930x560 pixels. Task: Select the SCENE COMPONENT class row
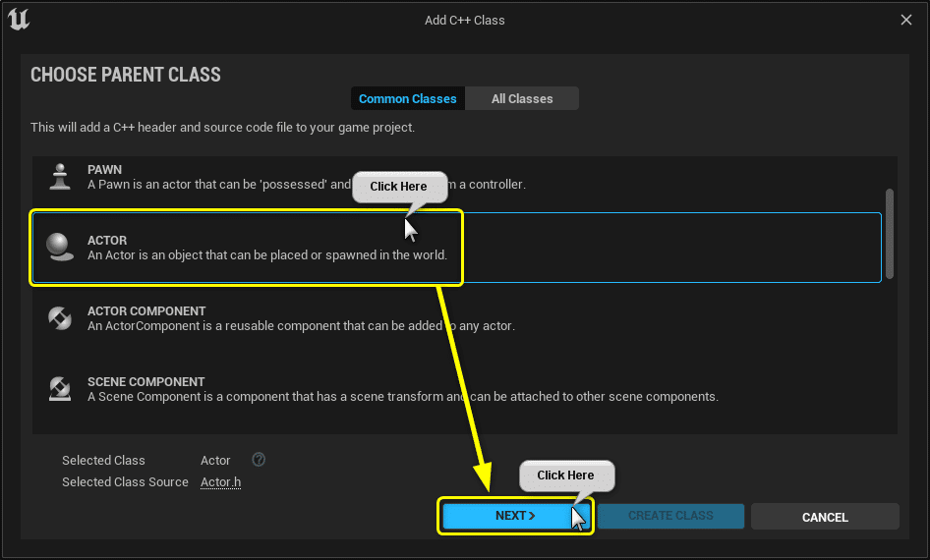click(x=457, y=389)
